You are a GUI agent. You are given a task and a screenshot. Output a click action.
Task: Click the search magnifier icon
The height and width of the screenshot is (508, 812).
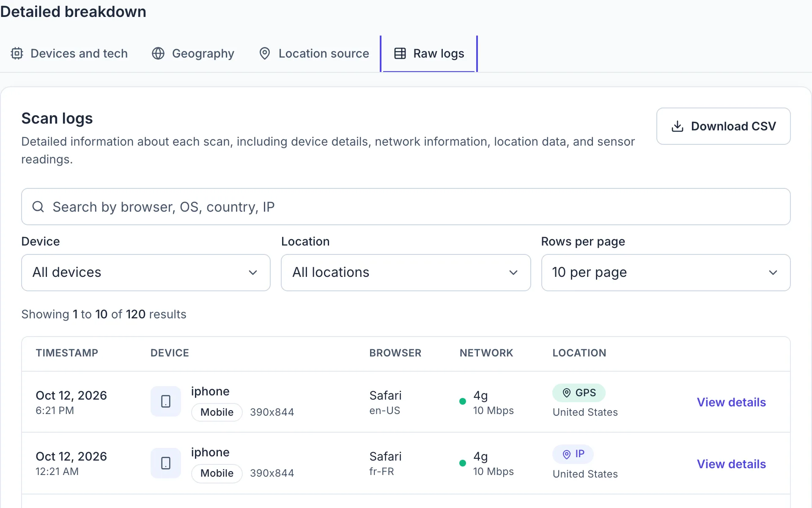[x=38, y=207]
